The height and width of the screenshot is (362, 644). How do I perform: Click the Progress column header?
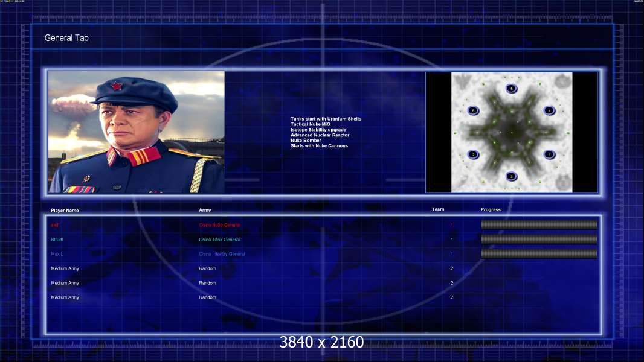tap(491, 209)
